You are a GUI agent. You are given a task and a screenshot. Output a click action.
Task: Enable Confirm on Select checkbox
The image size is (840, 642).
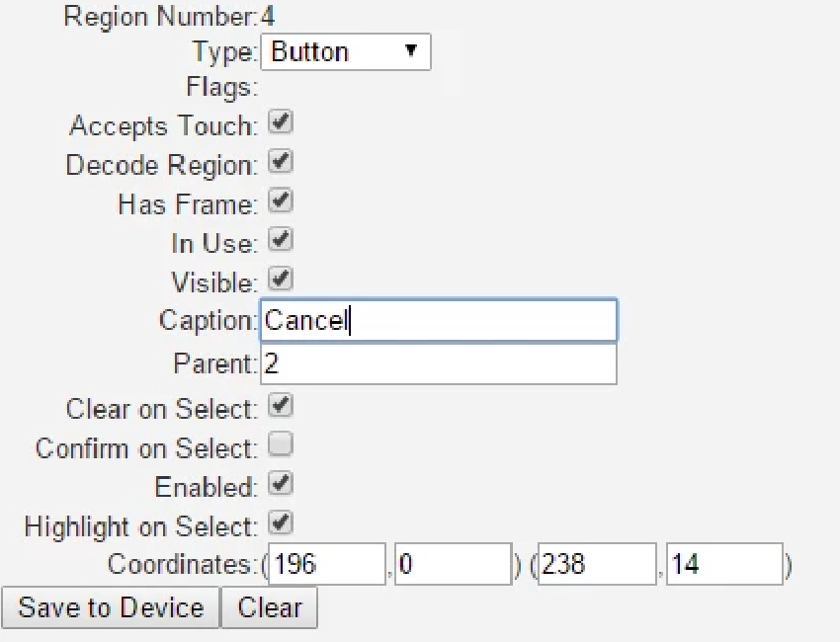point(281,444)
